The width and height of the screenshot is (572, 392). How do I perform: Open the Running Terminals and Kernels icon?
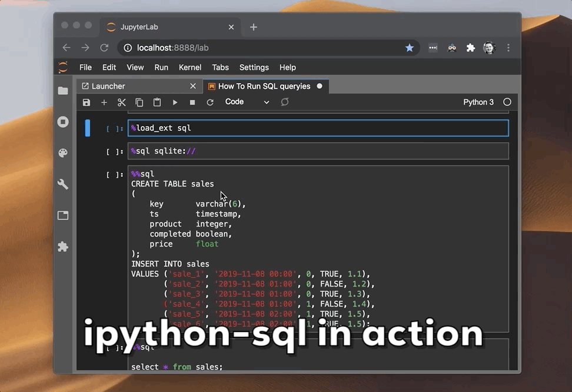63,121
